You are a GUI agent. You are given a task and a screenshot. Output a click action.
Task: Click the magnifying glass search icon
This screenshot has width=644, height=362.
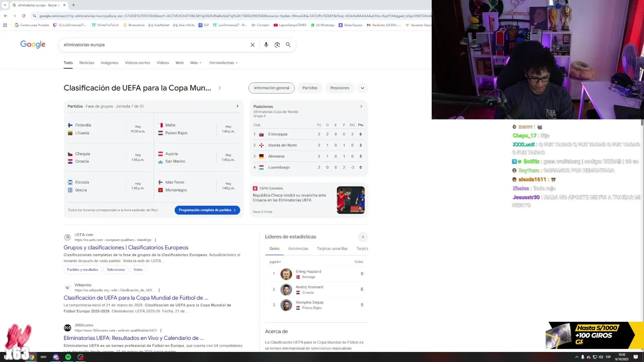[x=288, y=45]
